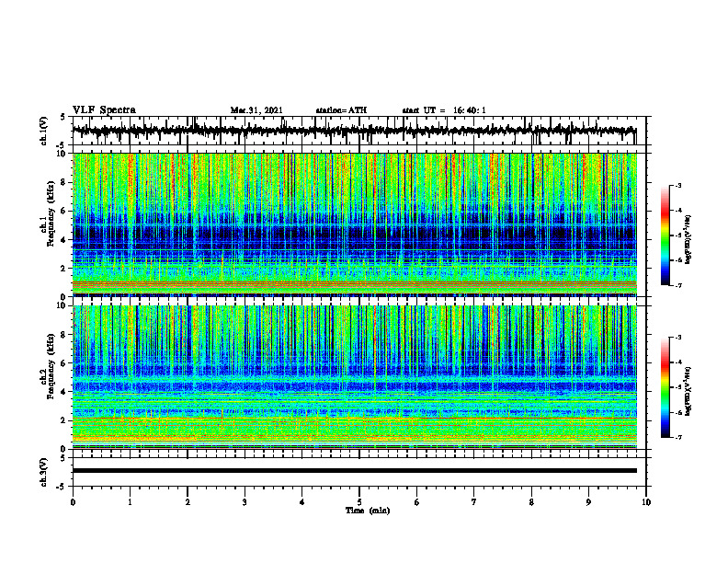Click the time axis tick label "0" under ch.3
Viewport: 728px width, 563px height.
73,502
